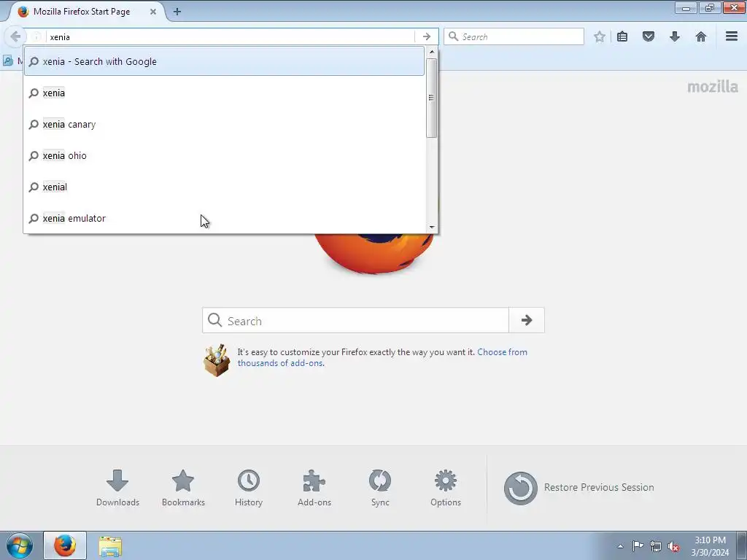Open 'Choose from thousands of add-ons' link
747x560 pixels.
(382, 357)
